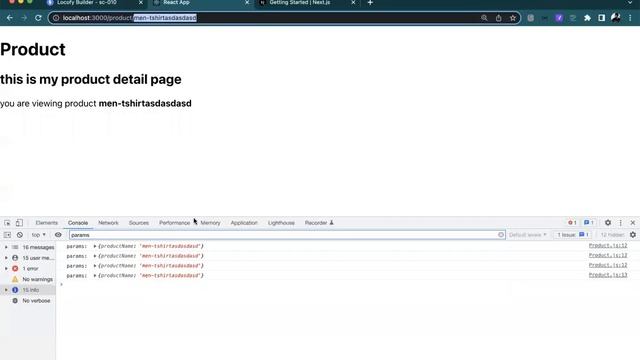This screenshot has width=640, height=360.
Task: Open source link of third params log
Action: tap(608, 265)
